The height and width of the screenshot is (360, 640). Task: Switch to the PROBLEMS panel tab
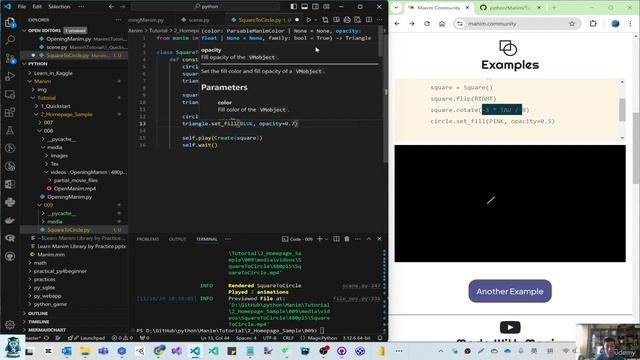(x=148, y=239)
